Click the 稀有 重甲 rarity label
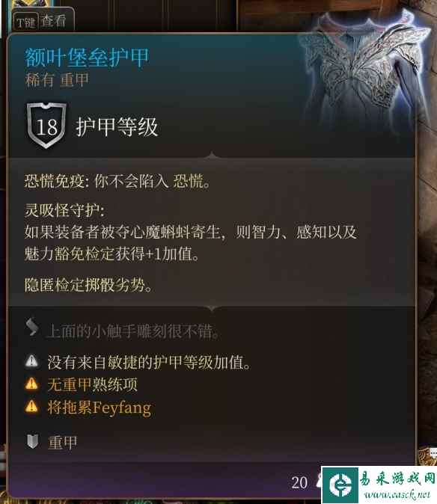The width and height of the screenshot is (437, 504). (57, 80)
